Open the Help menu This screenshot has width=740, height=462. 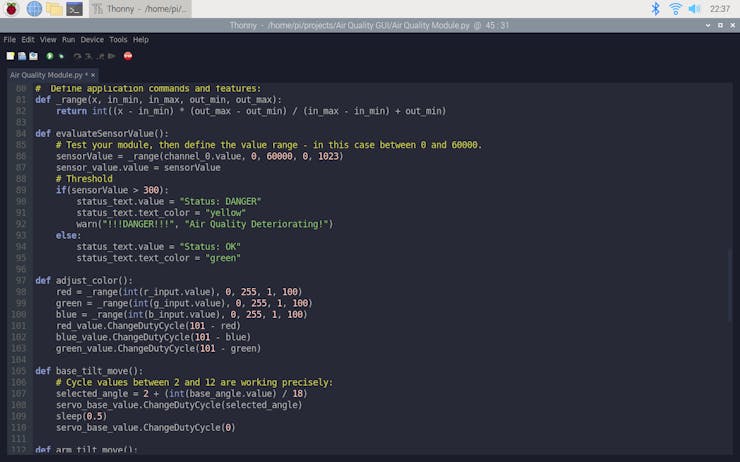pos(141,40)
